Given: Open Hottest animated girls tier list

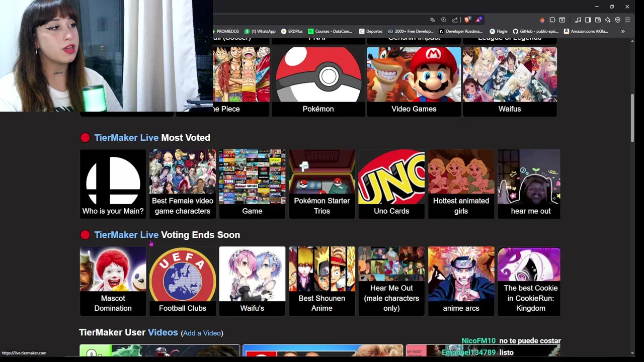Looking at the screenshot, I should point(461,184).
